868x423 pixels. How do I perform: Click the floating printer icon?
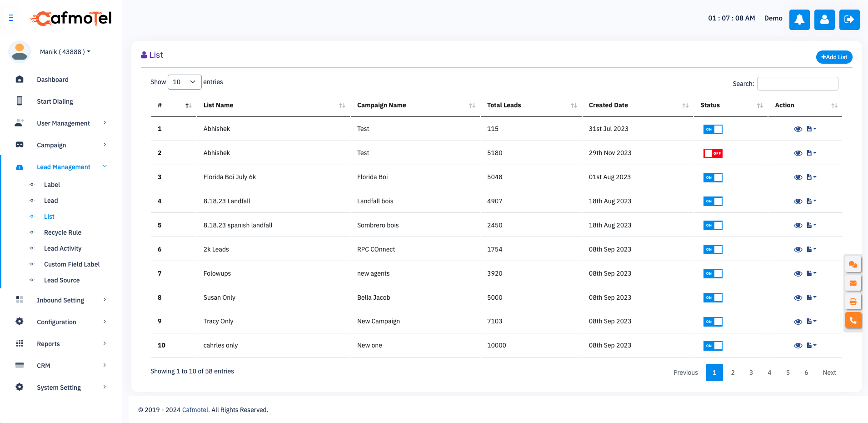coord(853,302)
